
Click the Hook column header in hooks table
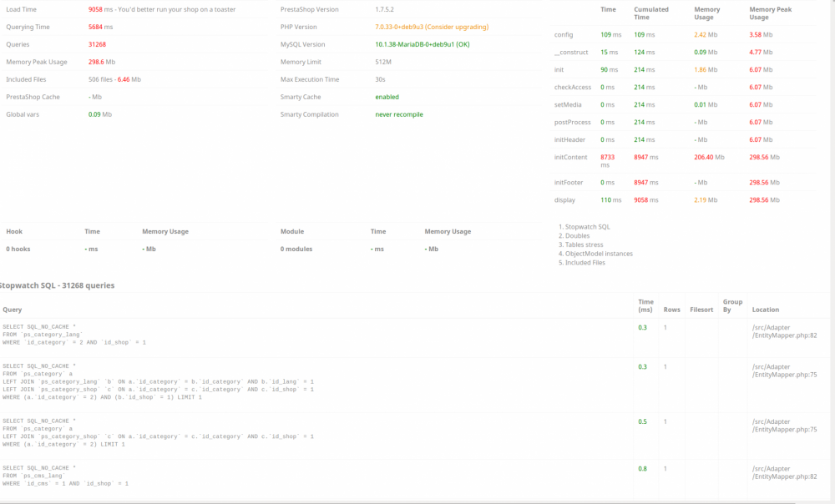point(13,231)
